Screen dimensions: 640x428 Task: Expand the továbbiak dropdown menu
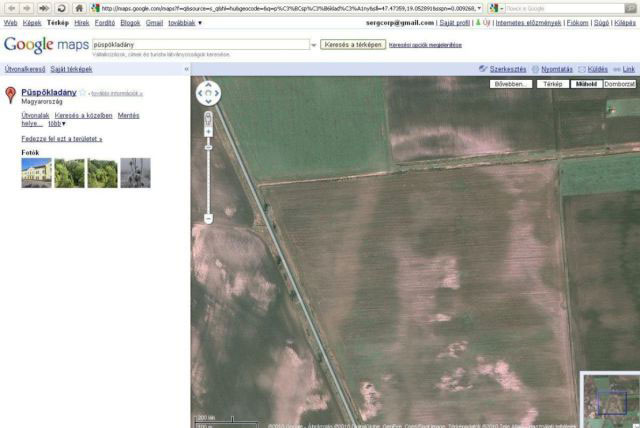click(x=185, y=23)
